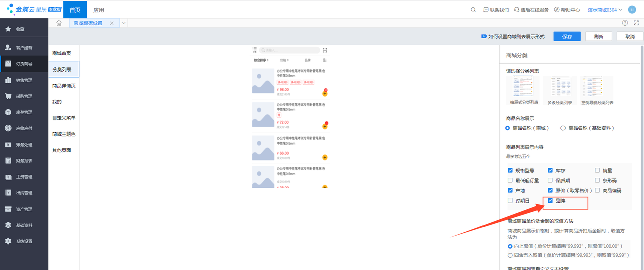Select 四舍五入取值 rounding option
Viewport: 644px width, 270px height.
coord(511,255)
